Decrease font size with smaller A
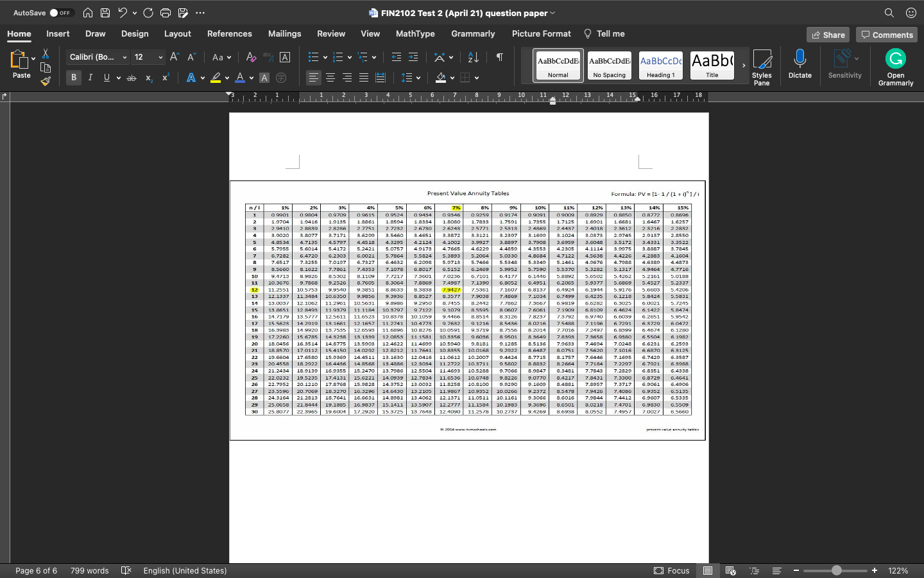Image resolution: width=924 pixels, height=578 pixels. (191, 57)
